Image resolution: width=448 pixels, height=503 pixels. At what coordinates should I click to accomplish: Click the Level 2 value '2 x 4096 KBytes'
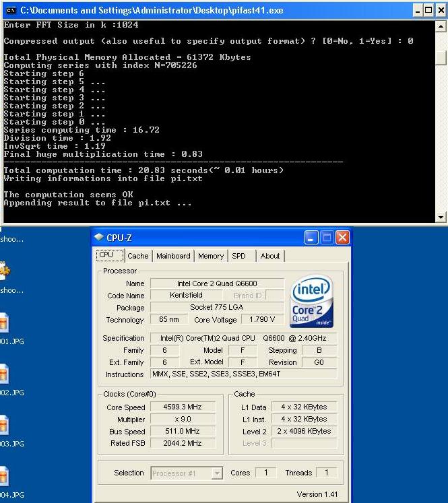tap(305, 431)
